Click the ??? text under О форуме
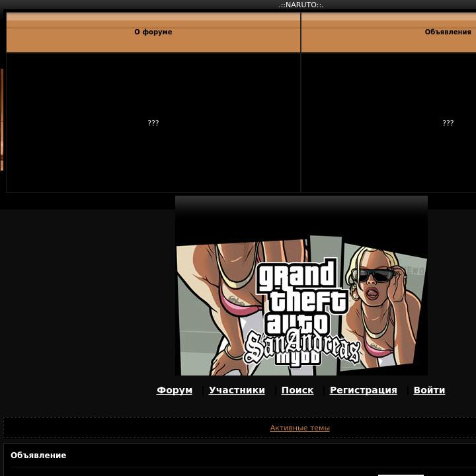This screenshot has width=476, height=476. pyautogui.click(x=153, y=123)
